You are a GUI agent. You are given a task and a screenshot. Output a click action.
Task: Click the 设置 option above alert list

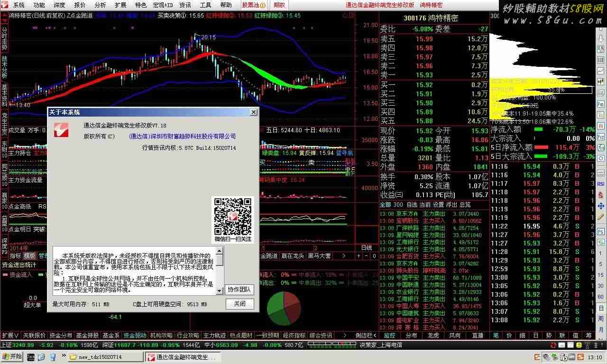(439, 205)
